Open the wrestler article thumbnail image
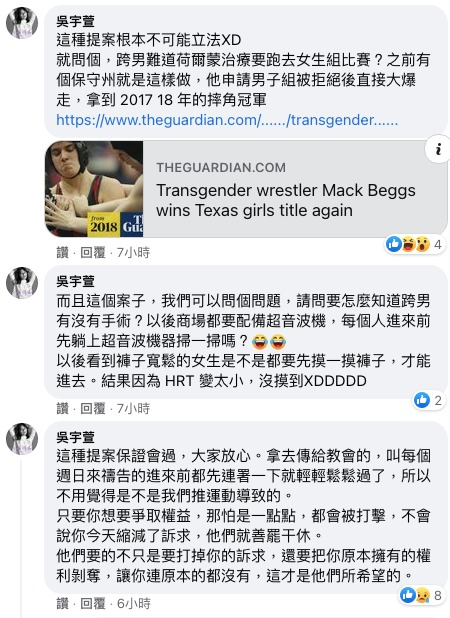The height and width of the screenshot is (618, 450). click(94, 189)
